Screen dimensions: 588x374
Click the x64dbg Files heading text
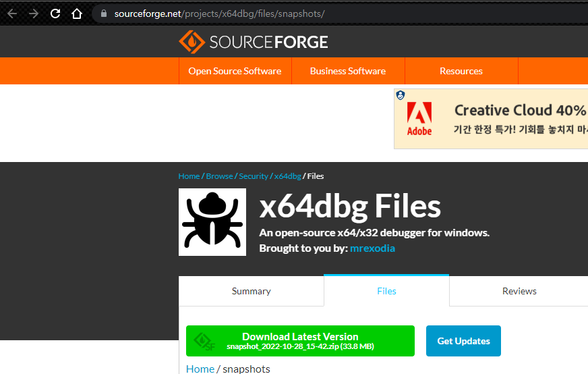tap(350, 206)
